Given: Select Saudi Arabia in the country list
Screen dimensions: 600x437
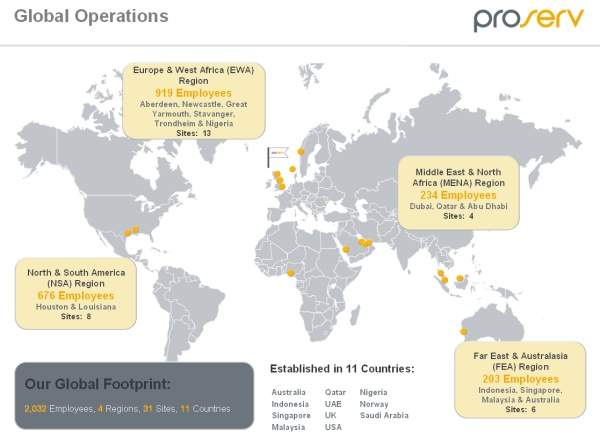Looking at the screenshot, I should (x=384, y=415).
